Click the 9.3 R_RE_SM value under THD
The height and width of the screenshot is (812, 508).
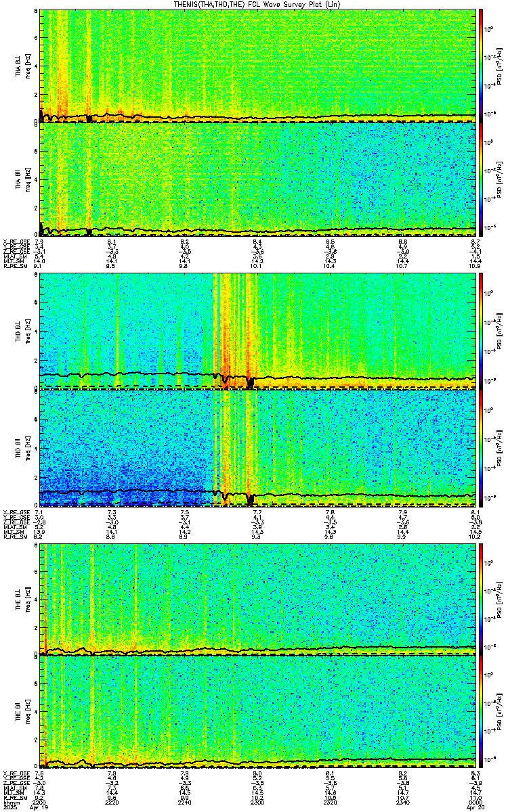257,537
